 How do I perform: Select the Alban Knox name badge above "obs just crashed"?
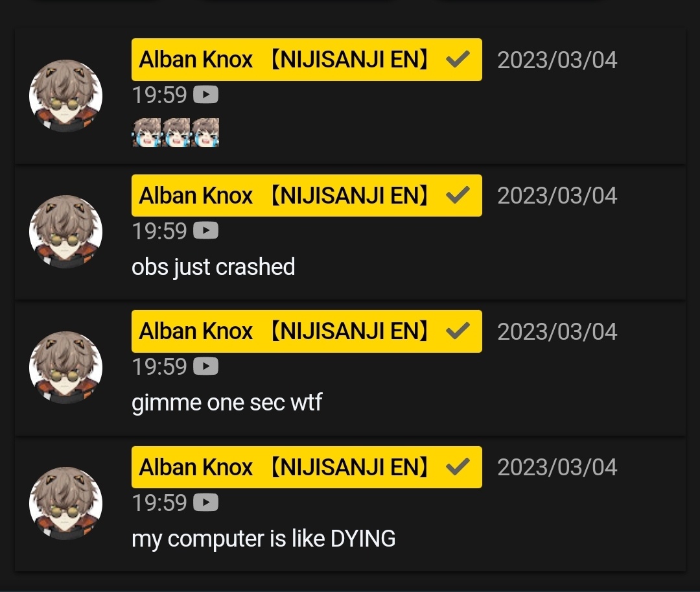pos(307,196)
